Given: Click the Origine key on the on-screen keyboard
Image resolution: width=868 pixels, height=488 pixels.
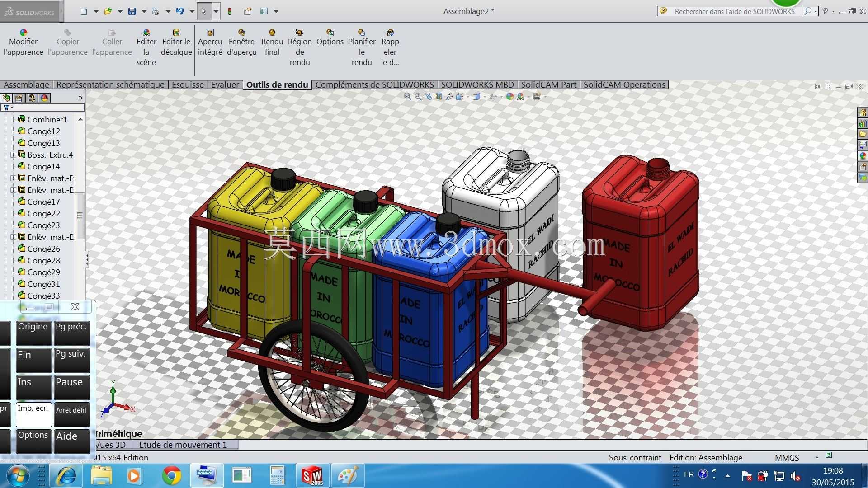Looking at the screenshot, I should click(x=33, y=333).
